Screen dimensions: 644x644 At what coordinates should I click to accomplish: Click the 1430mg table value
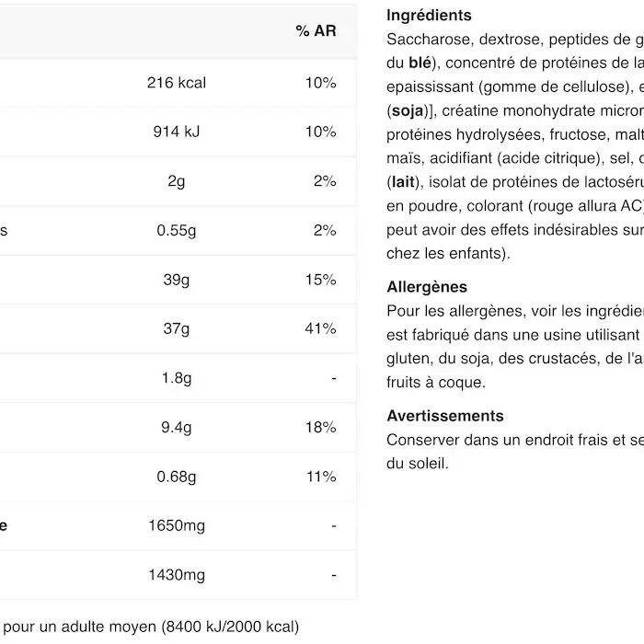pos(176,575)
